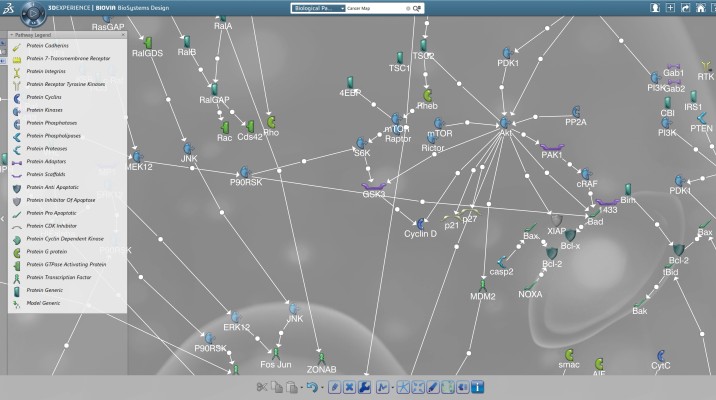Go to the Home icon in top bar
The height and width of the screenshot is (400, 716).
pyautogui.click(x=700, y=8)
